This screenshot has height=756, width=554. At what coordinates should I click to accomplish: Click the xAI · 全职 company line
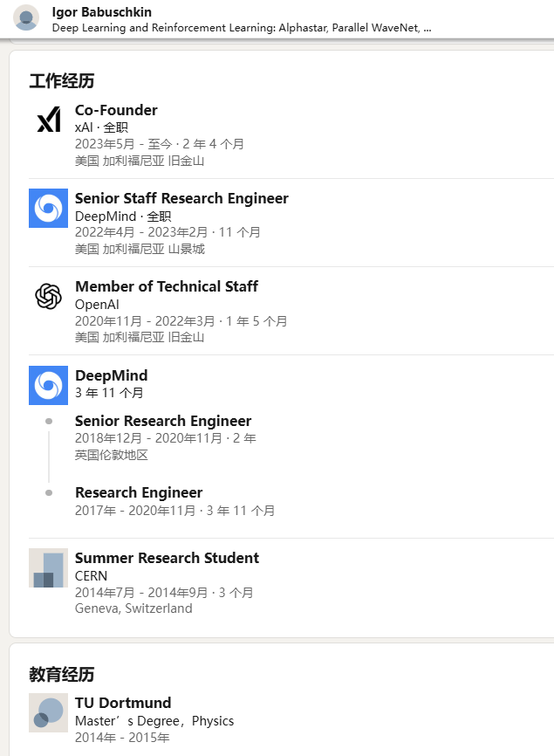tap(101, 127)
